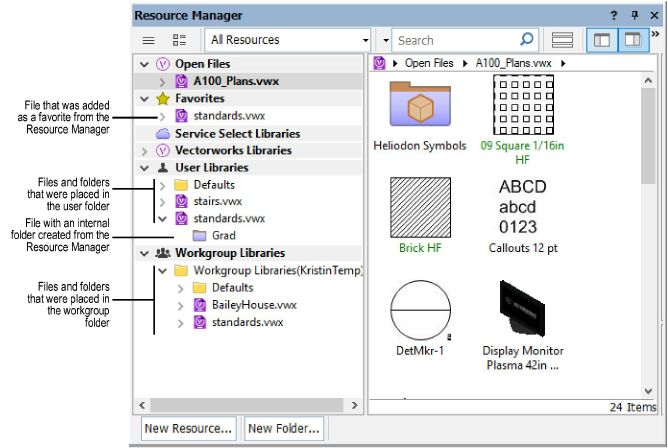Select stairs.vwx file icon

click(181, 201)
